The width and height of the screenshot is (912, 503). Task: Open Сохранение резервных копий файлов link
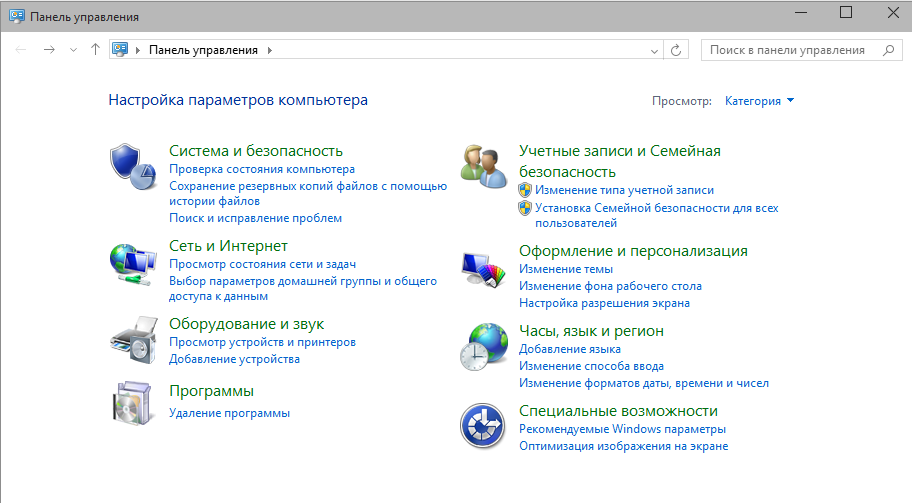[x=308, y=194]
